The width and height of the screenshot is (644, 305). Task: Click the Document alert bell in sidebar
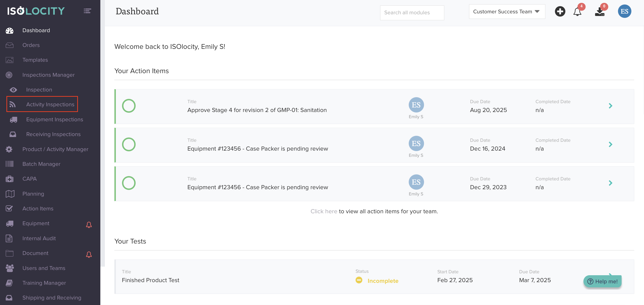[89, 254]
